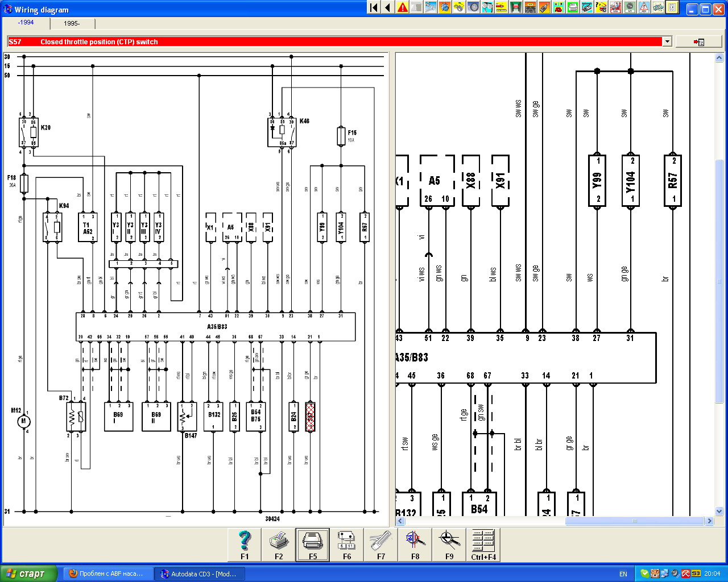728x582 pixels.
Task: Expand the S57 component dropdown list
Action: pyautogui.click(x=667, y=41)
